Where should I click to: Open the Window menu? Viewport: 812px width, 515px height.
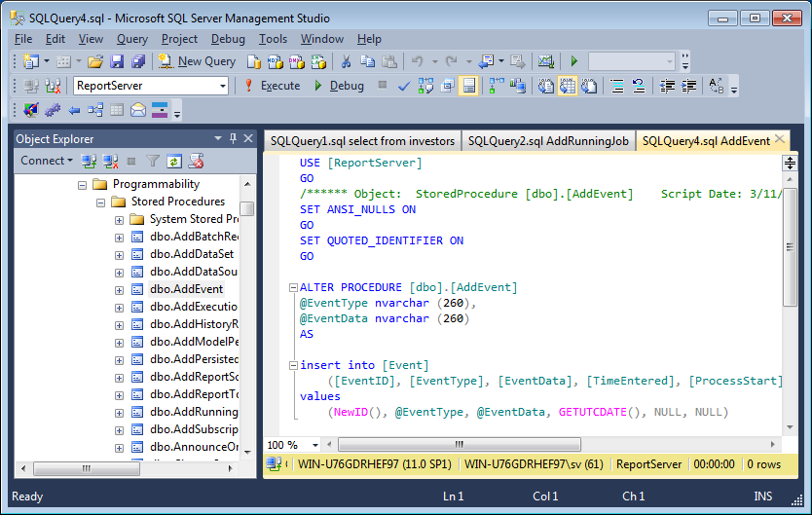coord(322,39)
